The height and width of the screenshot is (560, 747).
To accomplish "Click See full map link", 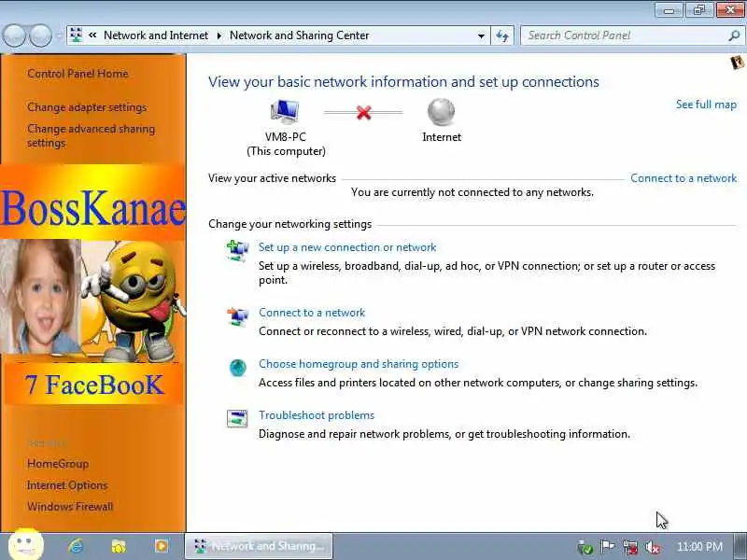I will point(706,105).
